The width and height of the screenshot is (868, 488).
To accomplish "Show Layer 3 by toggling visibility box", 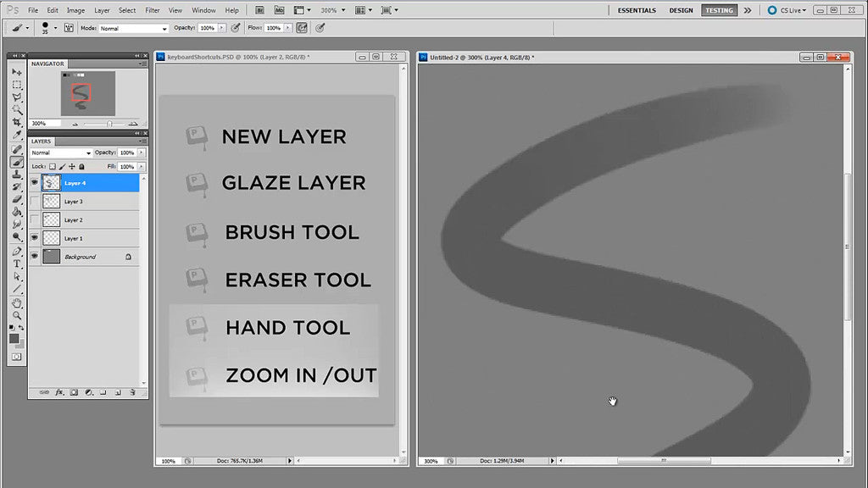I will pyautogui.click(x=34, y=201).
